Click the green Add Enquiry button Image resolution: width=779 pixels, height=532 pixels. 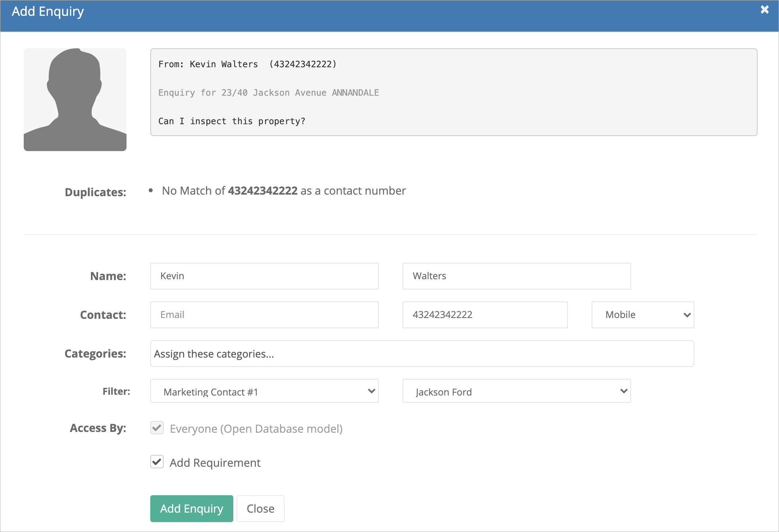191,508
